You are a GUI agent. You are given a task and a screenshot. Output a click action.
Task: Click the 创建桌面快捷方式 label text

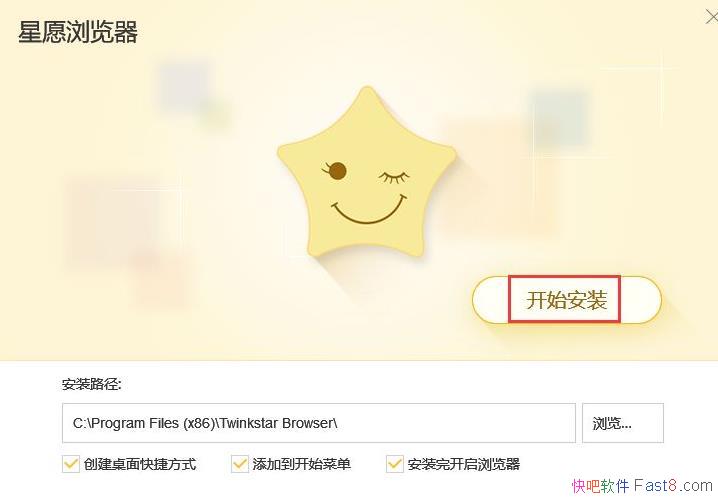click(x=140, y=464)
